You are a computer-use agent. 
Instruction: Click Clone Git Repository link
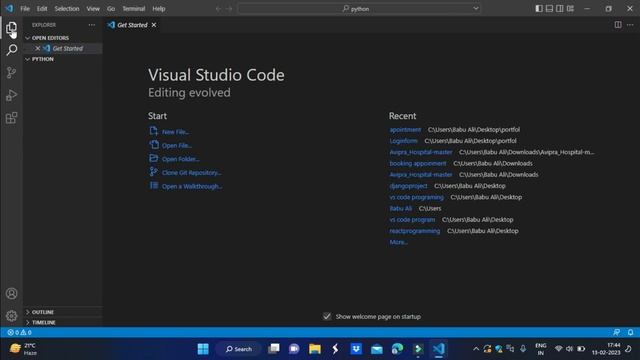[x=191, y=173]
